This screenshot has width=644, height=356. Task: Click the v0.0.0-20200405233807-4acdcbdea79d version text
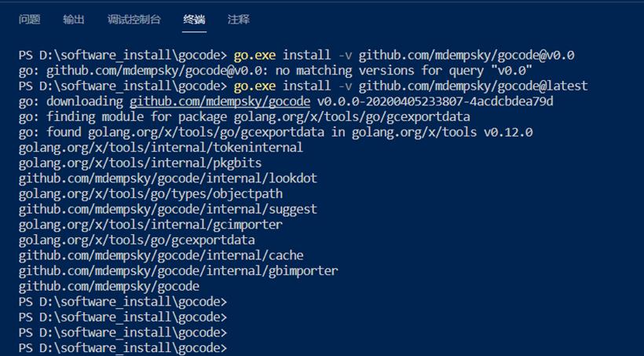point(435,101)
